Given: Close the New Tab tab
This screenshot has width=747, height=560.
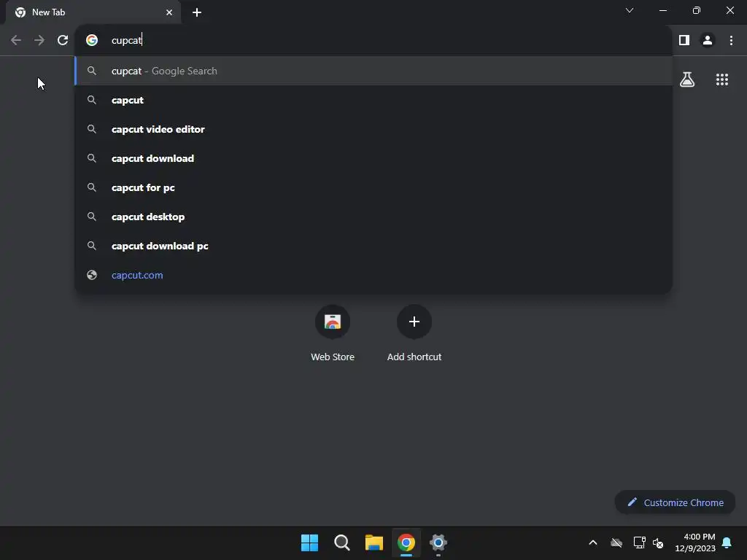Looking at the screenshot, I should tap(169, 12).
